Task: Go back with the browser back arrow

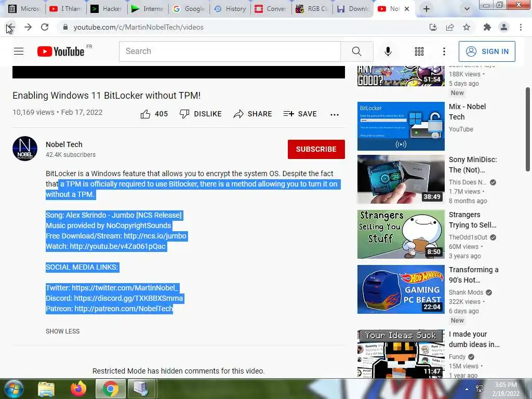Action: tap(11, 27)
